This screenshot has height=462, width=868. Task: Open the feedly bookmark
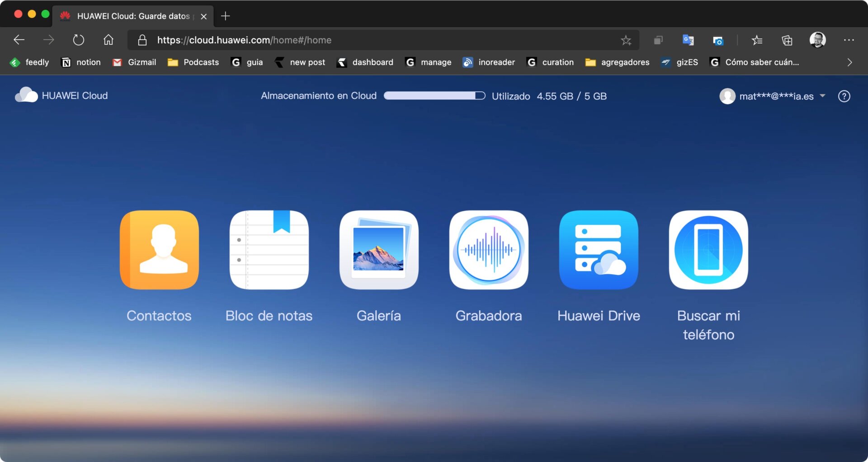(30, 62)
